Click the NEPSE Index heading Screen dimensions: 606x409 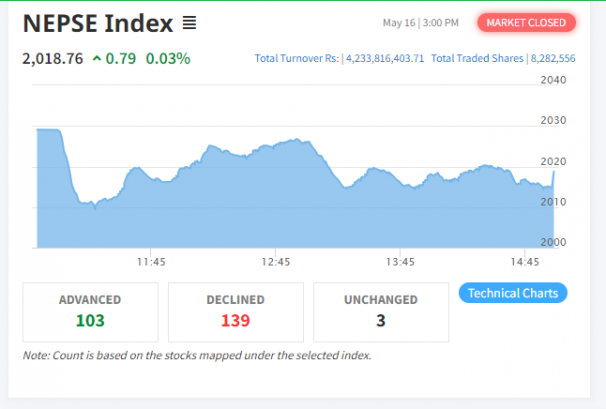click(97, 23)
